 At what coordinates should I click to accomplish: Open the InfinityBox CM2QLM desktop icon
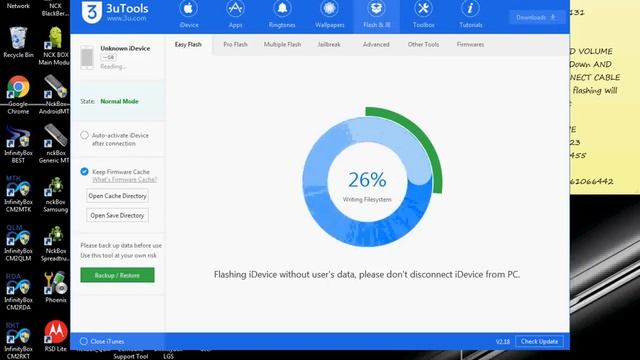click(18, 242)
